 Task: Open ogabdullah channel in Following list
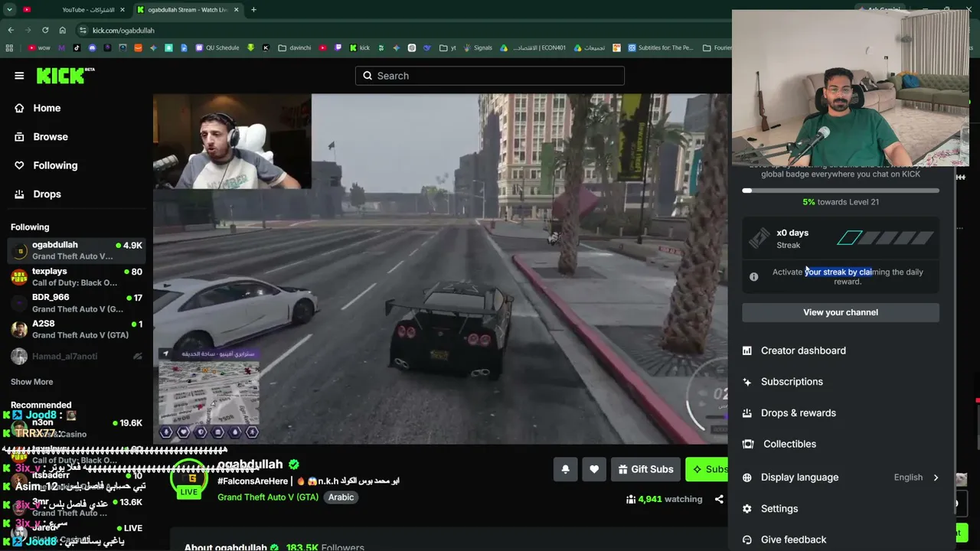(77, 251)
